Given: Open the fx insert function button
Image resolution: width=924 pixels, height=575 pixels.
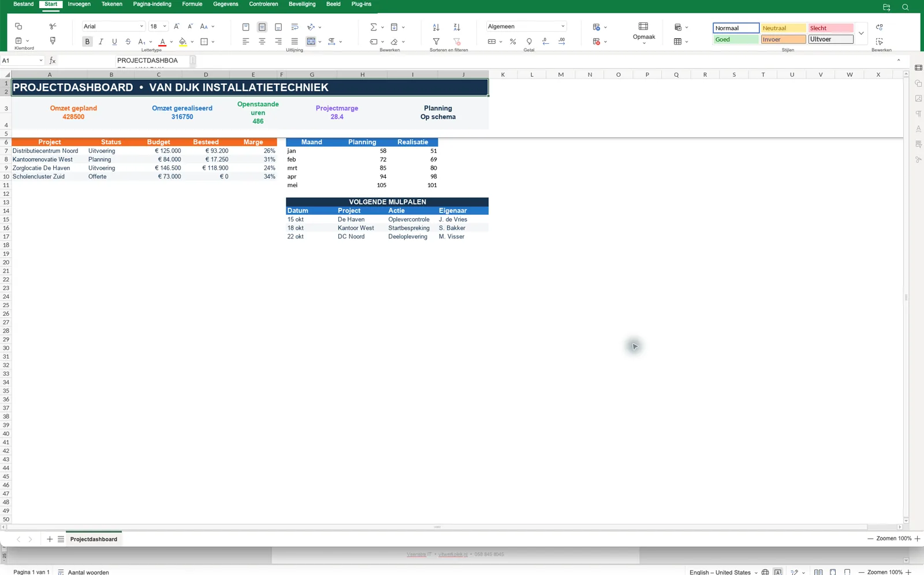Looking at the screenshot, I should pyautogui.click(x=53, y=61).
